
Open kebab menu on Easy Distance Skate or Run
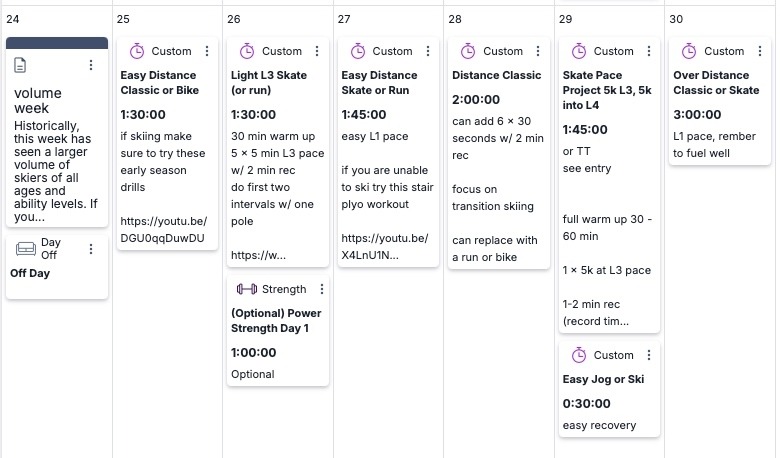[428, 51]
